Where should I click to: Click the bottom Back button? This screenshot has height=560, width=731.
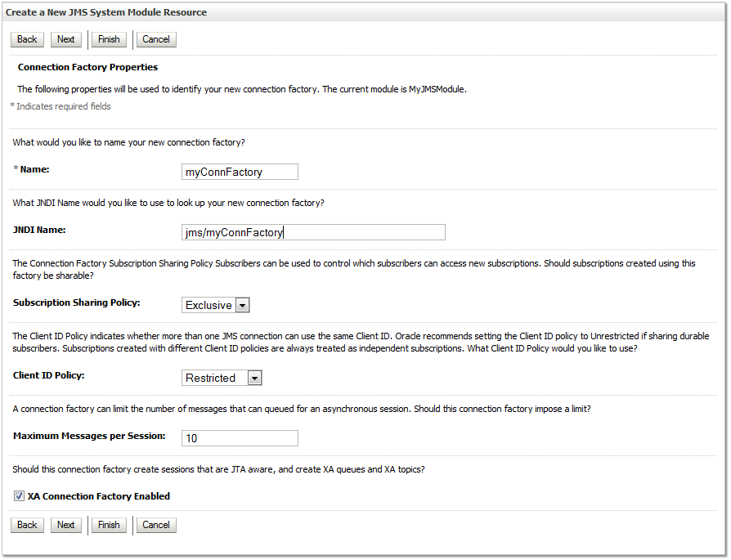tap(27, 525)
